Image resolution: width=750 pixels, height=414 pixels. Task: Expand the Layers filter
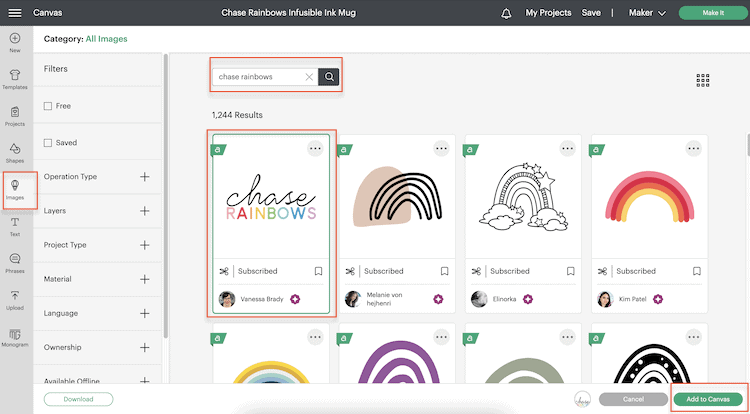coord(144,211)
